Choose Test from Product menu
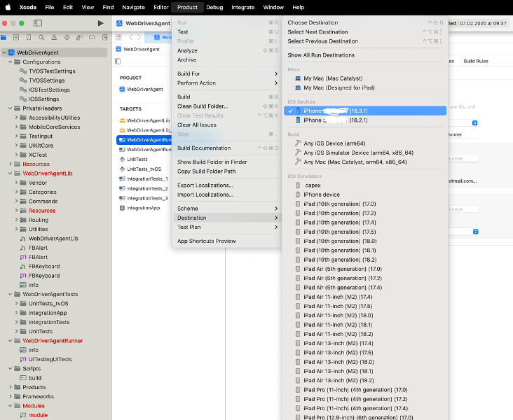This screenshot has width=513, height=420. pyautogui.click(x=227, y=31)
